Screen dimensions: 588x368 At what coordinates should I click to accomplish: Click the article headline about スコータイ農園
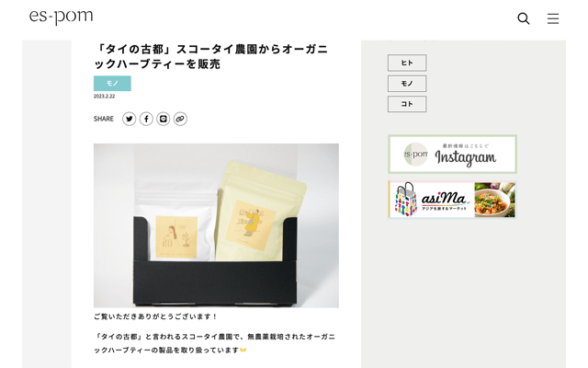[x=211, y=56]
